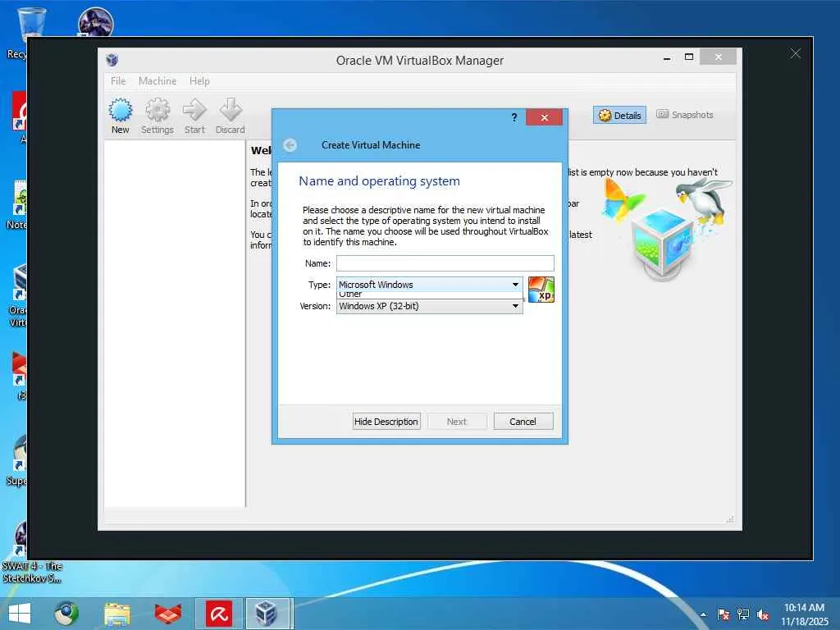The height and width of the screenshot is (630, 840).
Task: Open the Machine menu
Action: 157,81
